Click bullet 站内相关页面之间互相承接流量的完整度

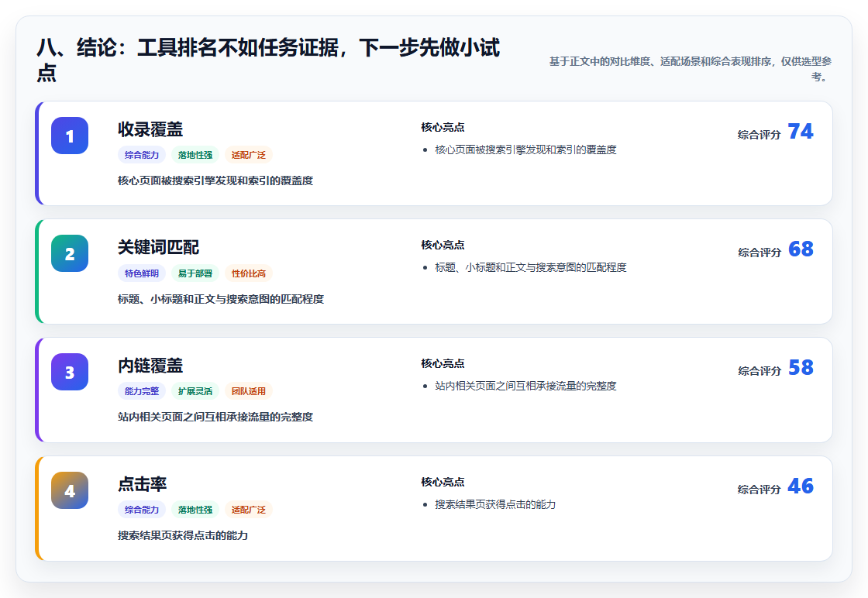tap(525, 386)
